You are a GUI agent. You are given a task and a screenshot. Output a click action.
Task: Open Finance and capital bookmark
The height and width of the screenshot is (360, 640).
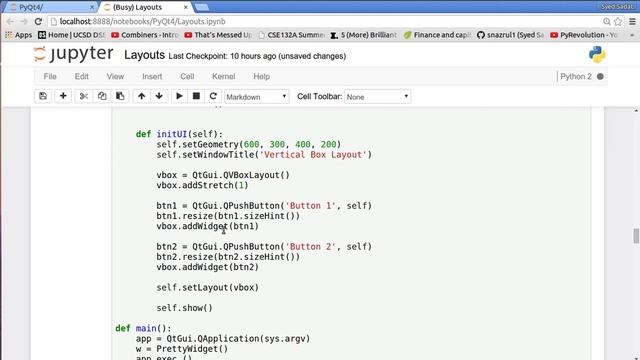coord(437,35)
